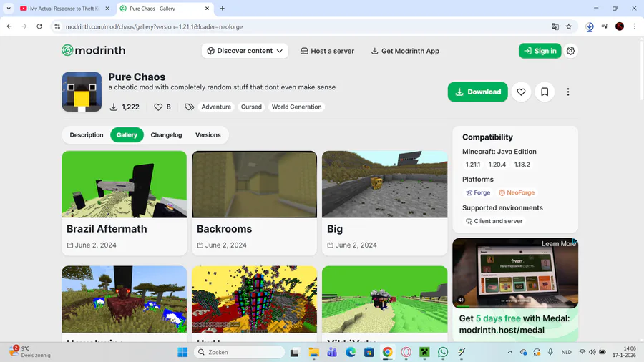644x362 pixels.
Task: Open Chrome's three-dot menu
Action: tap(635, 26)
